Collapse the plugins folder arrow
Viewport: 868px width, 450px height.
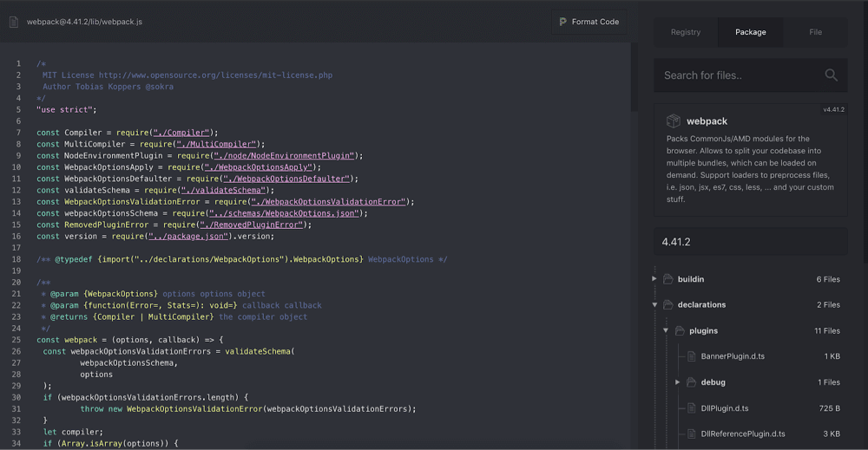click(x=666, y=330)
